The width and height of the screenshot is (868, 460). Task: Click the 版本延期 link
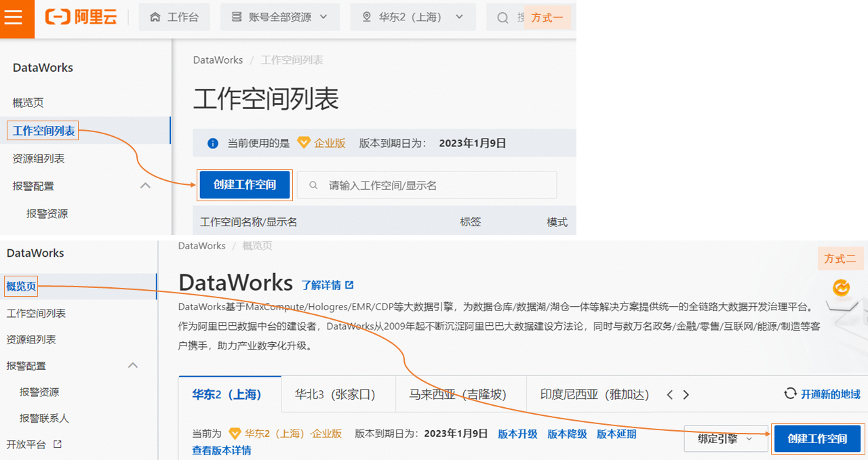[x=616, y=434]
